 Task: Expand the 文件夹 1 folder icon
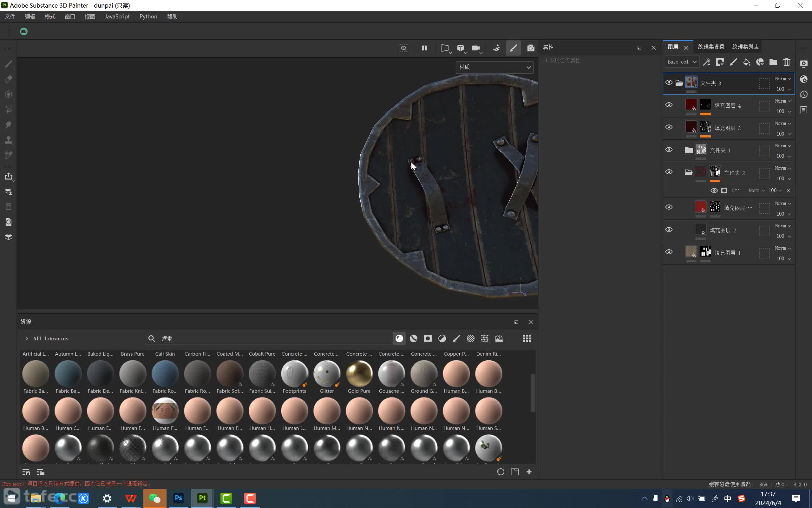(x=689, y=150)
